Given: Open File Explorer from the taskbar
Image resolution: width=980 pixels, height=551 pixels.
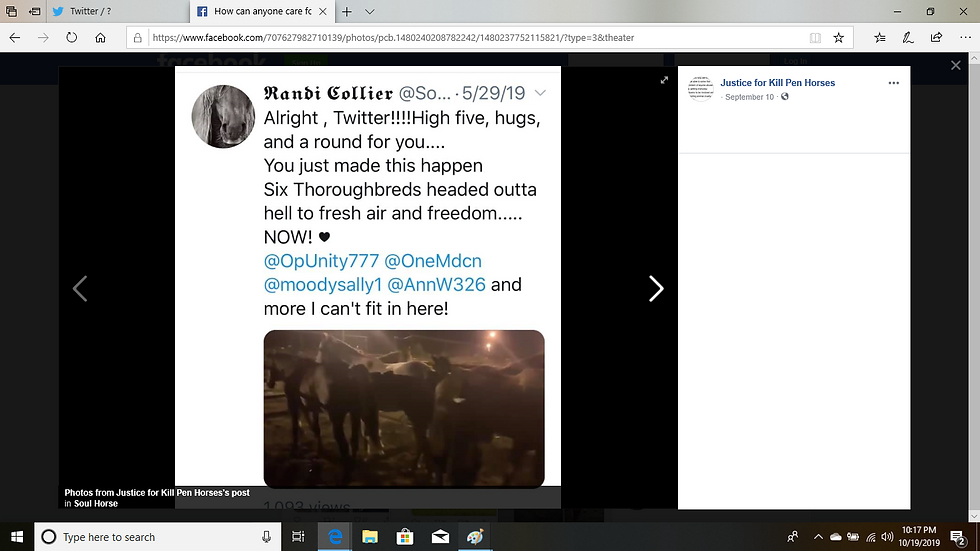Looking at the screenshot, I should [370, 537].
